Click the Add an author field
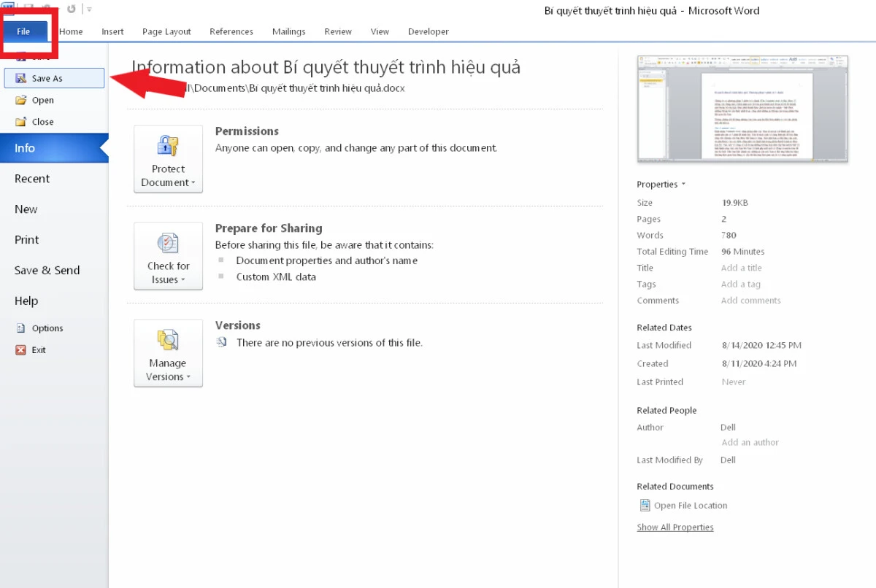The image size is (876, 588). pyautogui.click(x=750, y=442)
